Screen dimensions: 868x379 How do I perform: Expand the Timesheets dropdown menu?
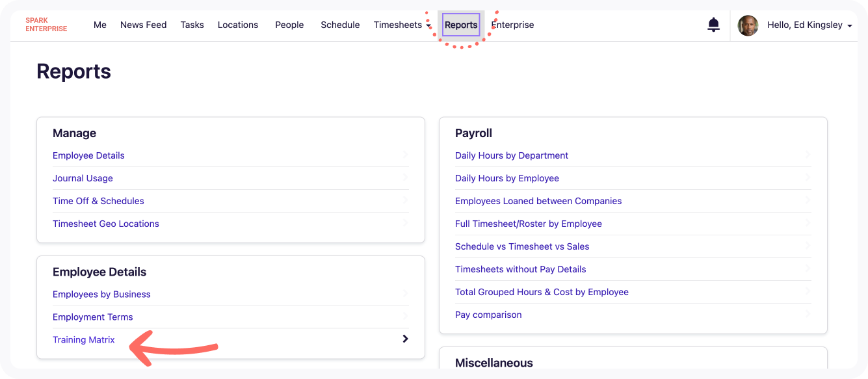click(402, 25)
